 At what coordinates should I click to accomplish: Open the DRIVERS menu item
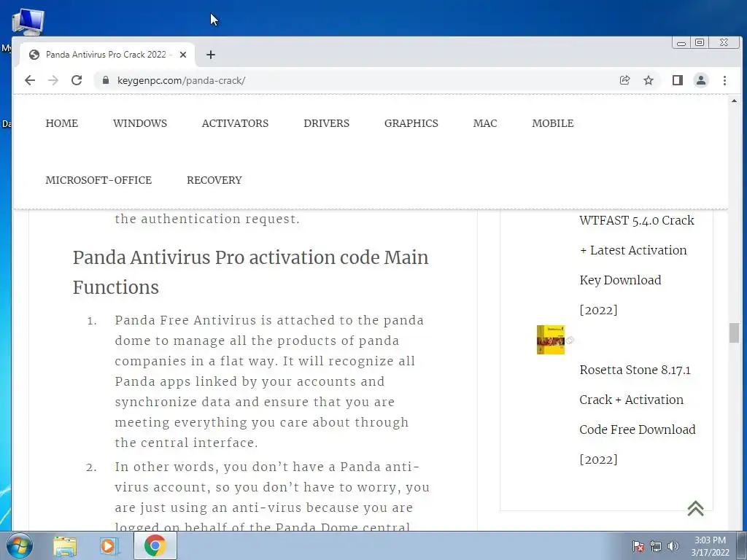tap(326, 123)
